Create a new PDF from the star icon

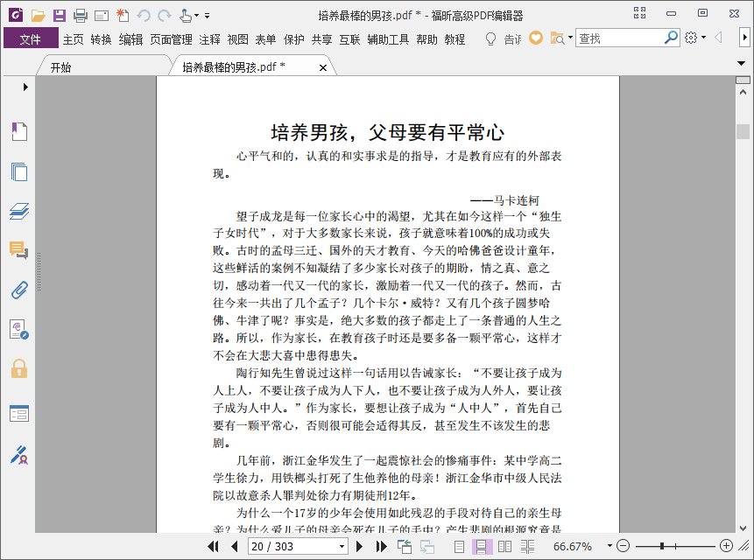(x=123, y=16)
